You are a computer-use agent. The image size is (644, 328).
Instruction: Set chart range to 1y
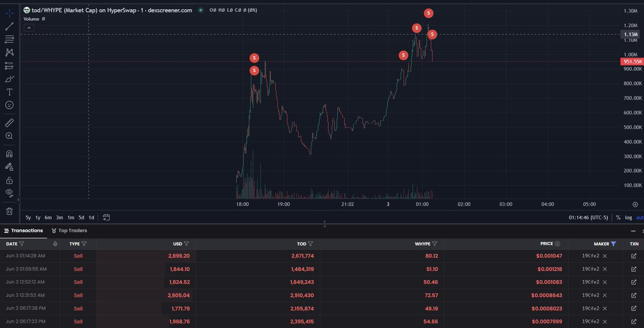(38, 217)
